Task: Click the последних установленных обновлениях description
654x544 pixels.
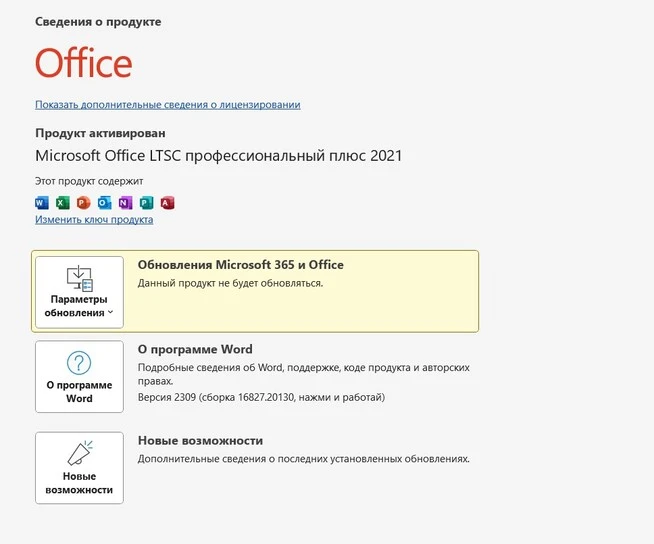Action: coord(304,459)
